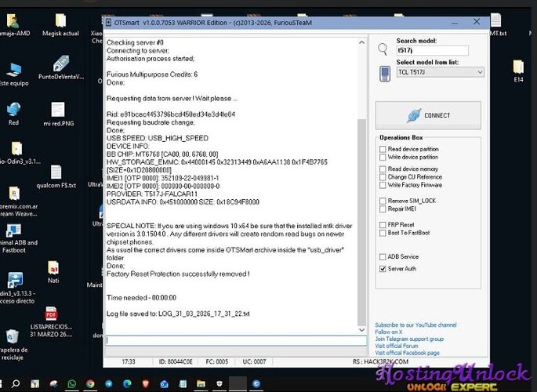Enable the ADB Service checkbox
This screenshot has width=537, height=392.
[x=382, y=256]
